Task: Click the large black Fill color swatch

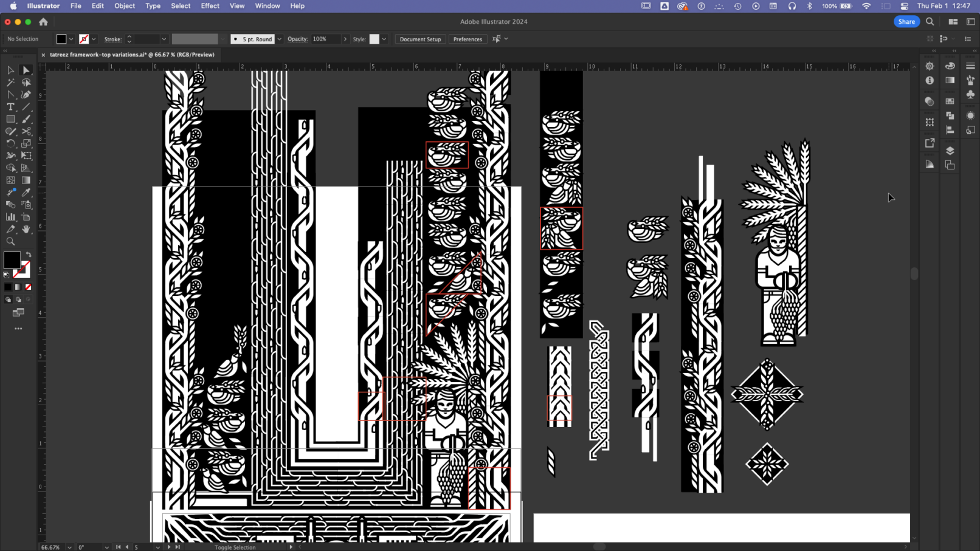Action: pos(12,260)
